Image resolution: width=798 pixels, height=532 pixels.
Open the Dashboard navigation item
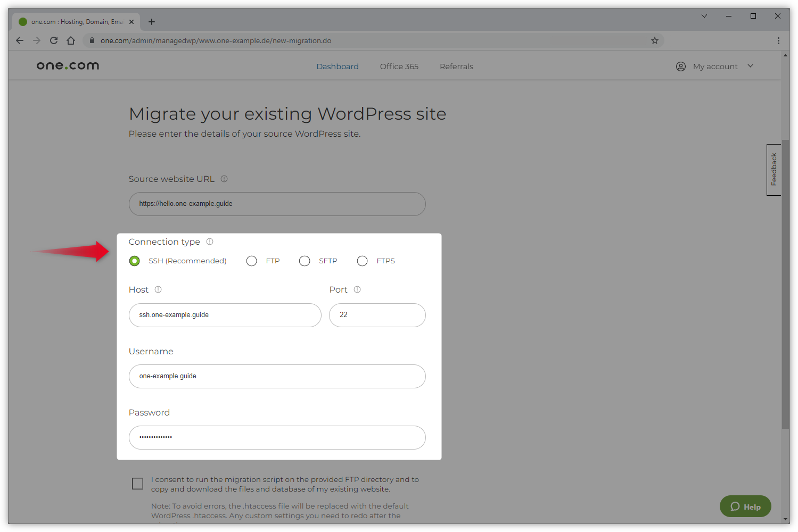pos(338,66)
